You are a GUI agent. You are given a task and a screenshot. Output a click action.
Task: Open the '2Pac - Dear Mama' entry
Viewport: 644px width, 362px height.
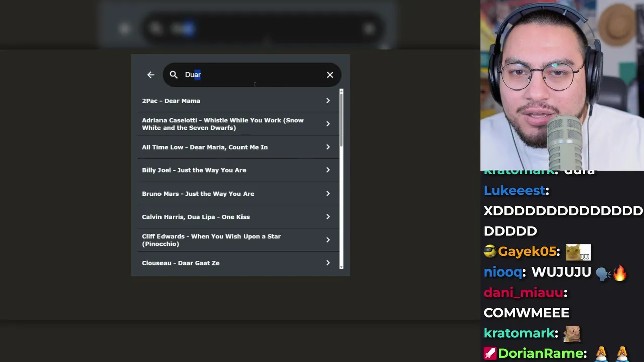238,101
